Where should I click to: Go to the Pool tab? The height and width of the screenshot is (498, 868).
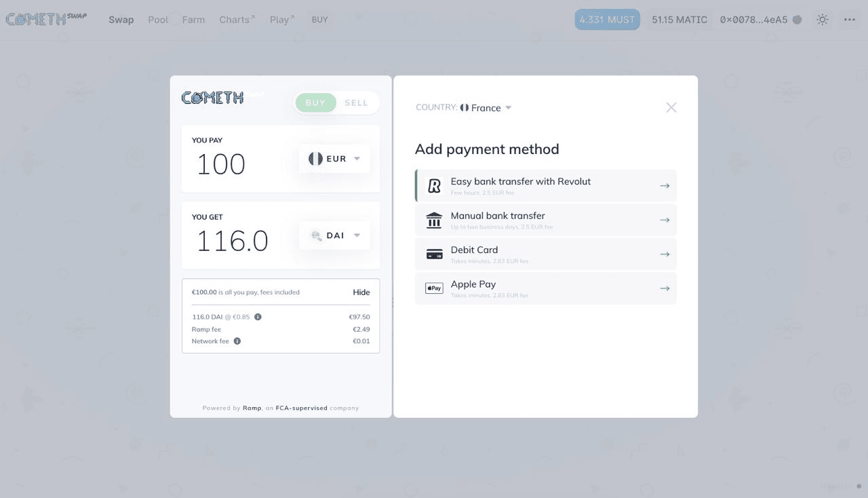(x=158, y=20)
